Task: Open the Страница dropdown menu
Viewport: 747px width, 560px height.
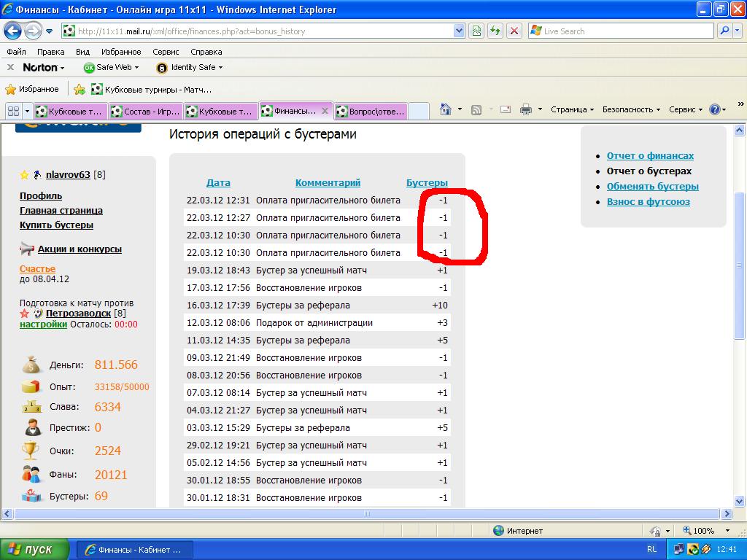Action: coord(572,109)
